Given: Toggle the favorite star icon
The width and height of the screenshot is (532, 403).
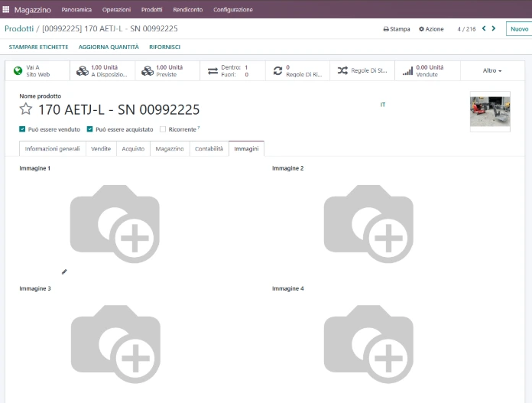Looking at the screenshot, I should point(26,109).
